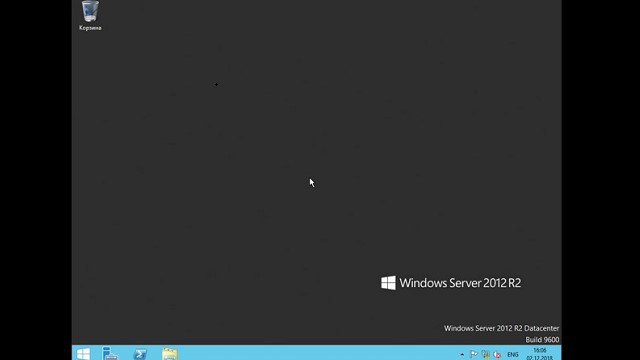Click the muted volume tray icon
640x360 pixels.
(x=497, y=355)
